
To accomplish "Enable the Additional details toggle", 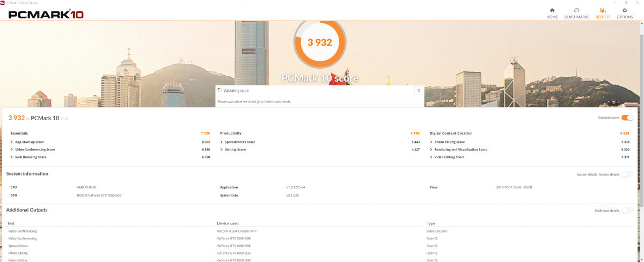I will [627, 210].
